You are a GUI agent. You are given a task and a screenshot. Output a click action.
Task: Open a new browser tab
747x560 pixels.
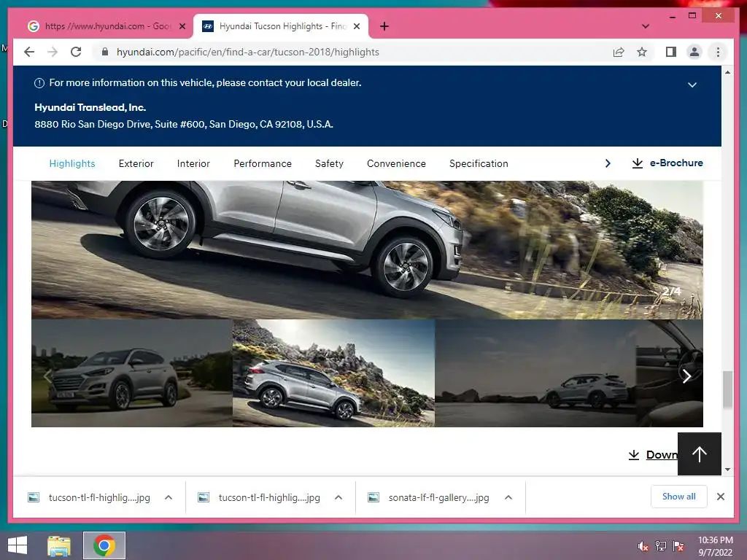click(x=384, y=26)
